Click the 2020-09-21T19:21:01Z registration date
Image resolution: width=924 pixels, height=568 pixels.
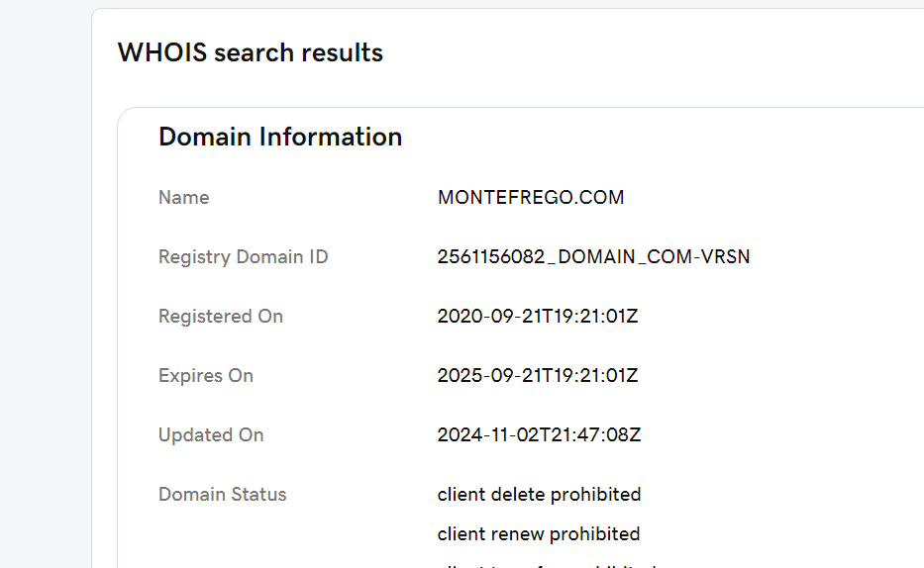tap(538, 316)
